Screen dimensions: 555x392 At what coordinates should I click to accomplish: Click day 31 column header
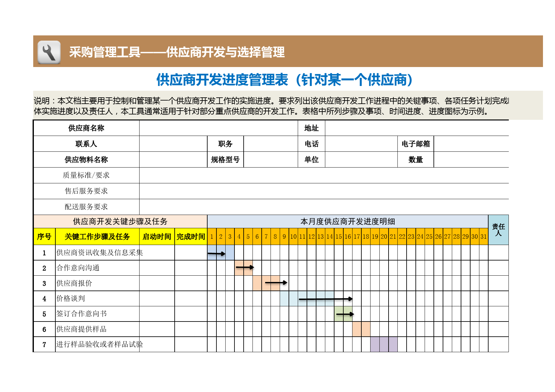point(483,236)
